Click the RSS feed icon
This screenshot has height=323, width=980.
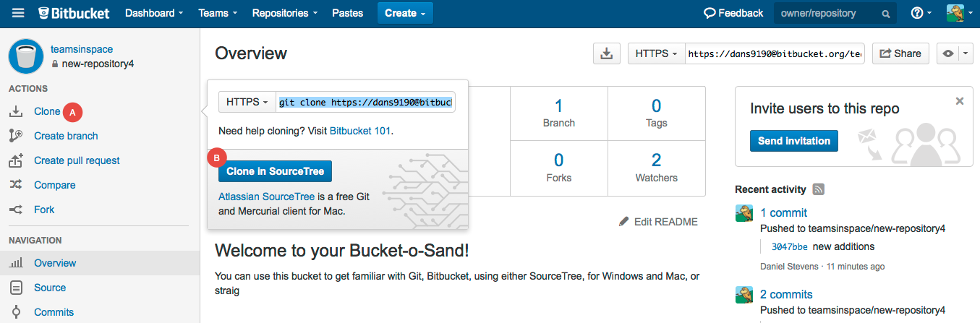(x=819, y=189)
